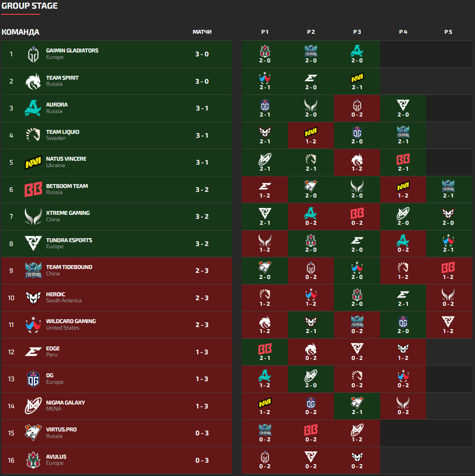Open the Team Tidebound logo at rank 9
The height and width of the screenshot is (476, 475).
pos(33,271)
